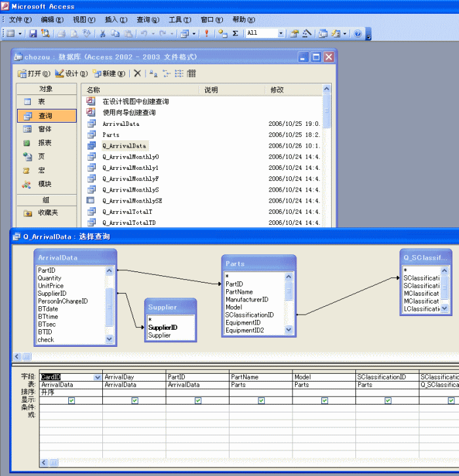This screenshot has width=459, height=476.
Task: Click 新建 button in database window
Action: tap(109, 73)
